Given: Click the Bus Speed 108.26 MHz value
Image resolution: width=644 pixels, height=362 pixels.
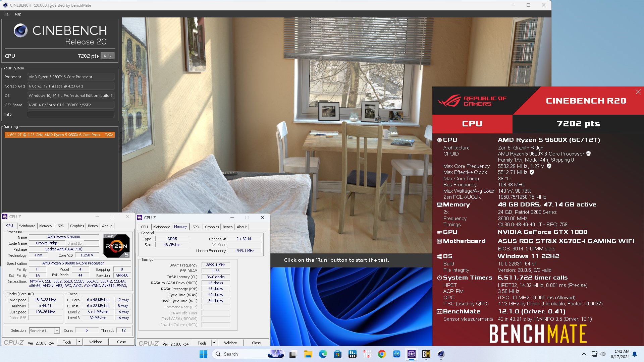Looking at the screenshot, I should [46, 312].
